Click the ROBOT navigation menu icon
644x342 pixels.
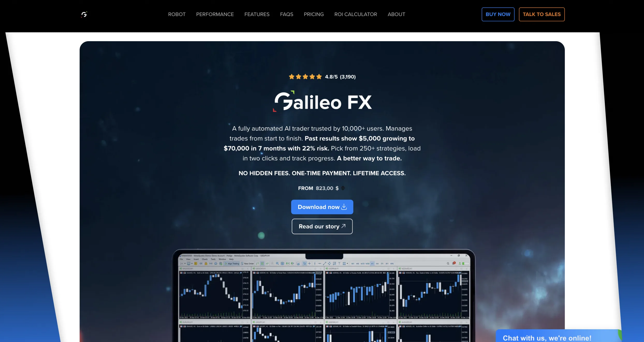tap(177, 14)
